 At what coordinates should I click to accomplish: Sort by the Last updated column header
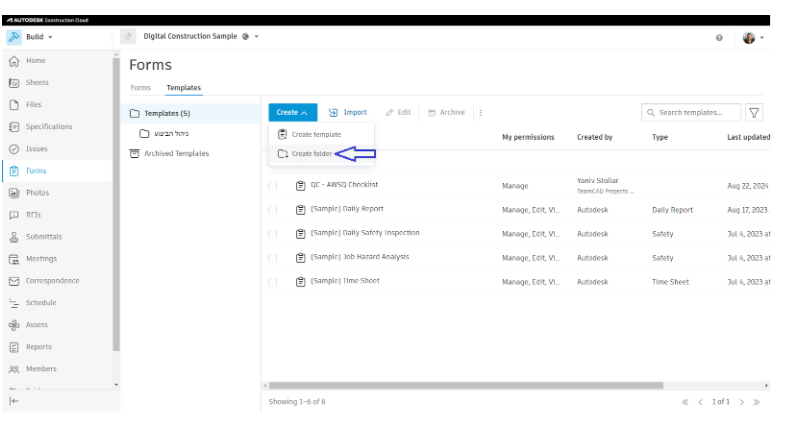point(748,137)
